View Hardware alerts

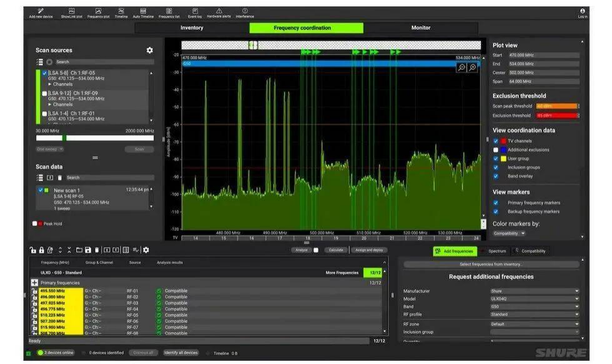point(219,13)
